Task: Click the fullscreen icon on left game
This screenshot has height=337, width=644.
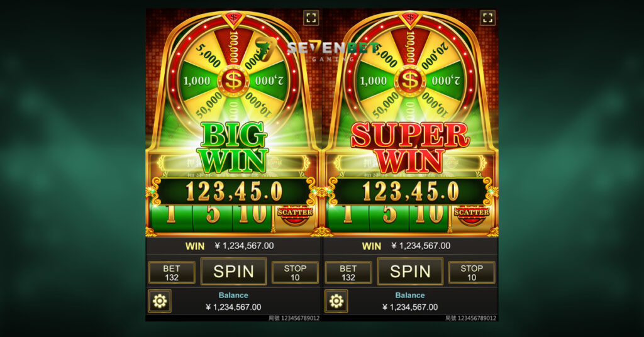Action: click(x=311, y=18)
